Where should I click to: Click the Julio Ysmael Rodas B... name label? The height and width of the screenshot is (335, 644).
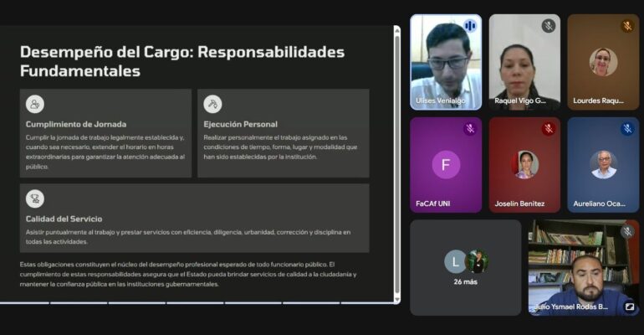(571, 307)
